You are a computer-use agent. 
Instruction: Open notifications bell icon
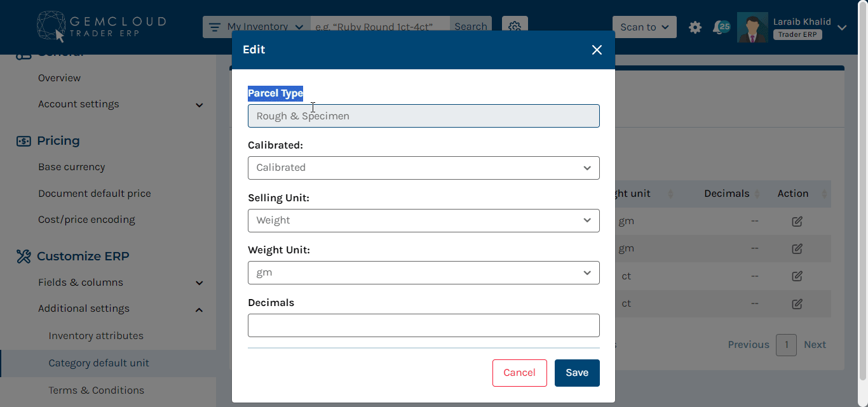721,27
